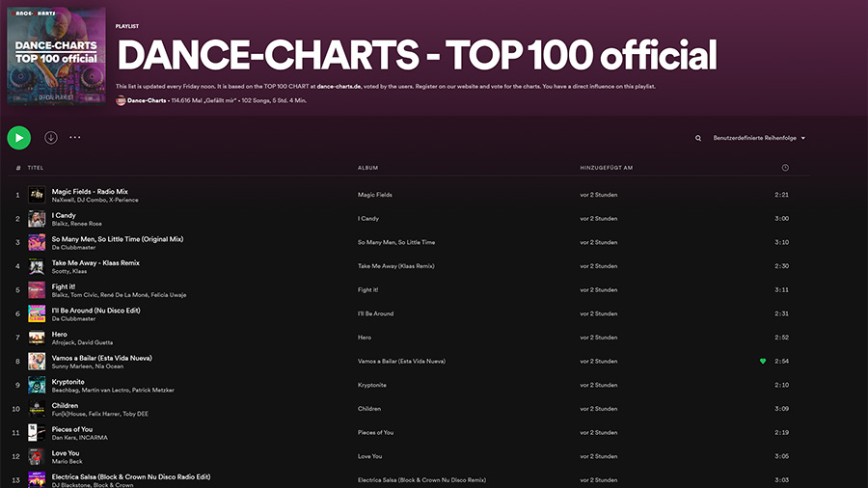Sort by the duration clock icon column
868x488 pixels.
(x=785, y=168)
